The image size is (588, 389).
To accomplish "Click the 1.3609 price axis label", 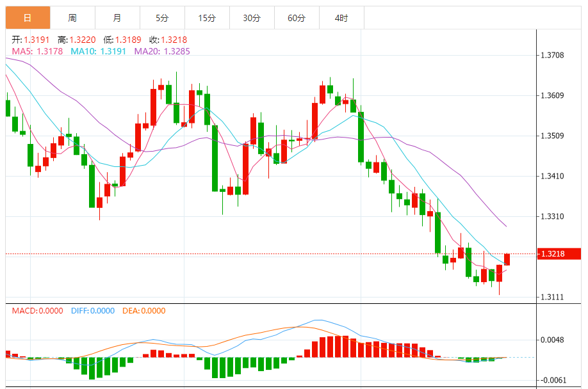I will click(x=552, y=95).
